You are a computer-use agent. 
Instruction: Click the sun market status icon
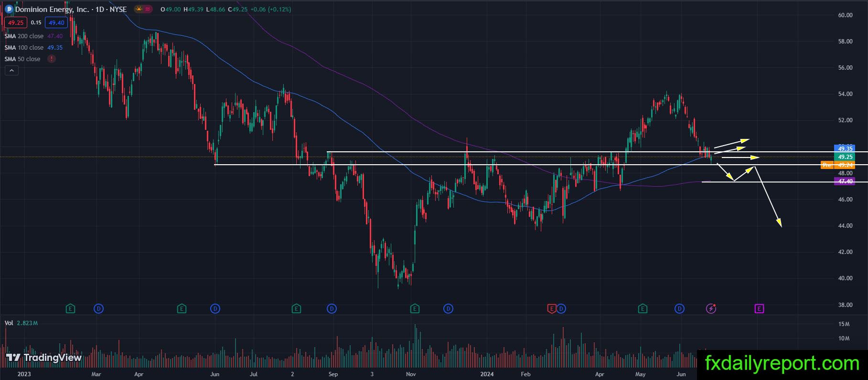tap(139, 9)
